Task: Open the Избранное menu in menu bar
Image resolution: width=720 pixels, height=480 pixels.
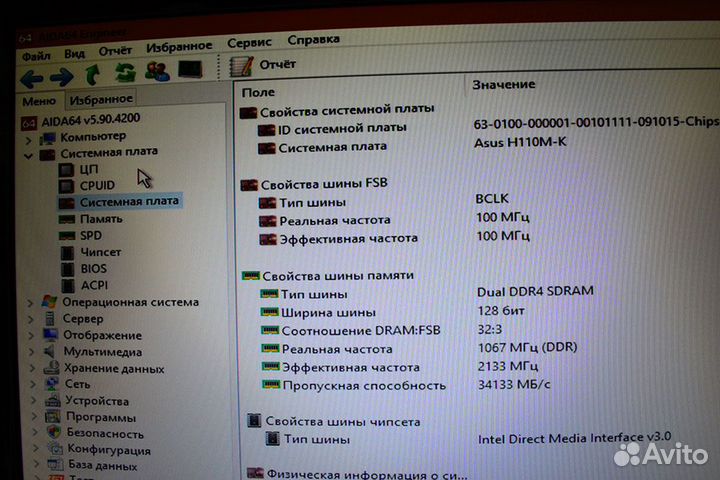Action: [x=180, y=46]
